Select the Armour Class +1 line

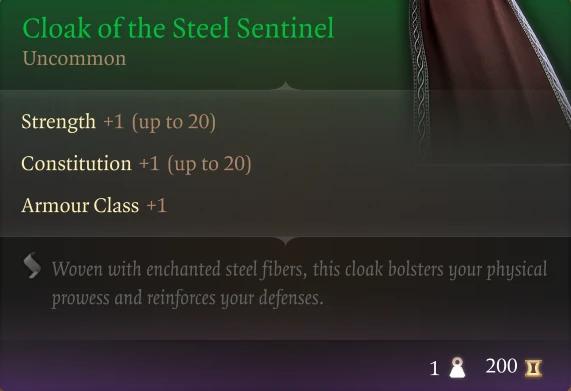click(x=94, y=205)
